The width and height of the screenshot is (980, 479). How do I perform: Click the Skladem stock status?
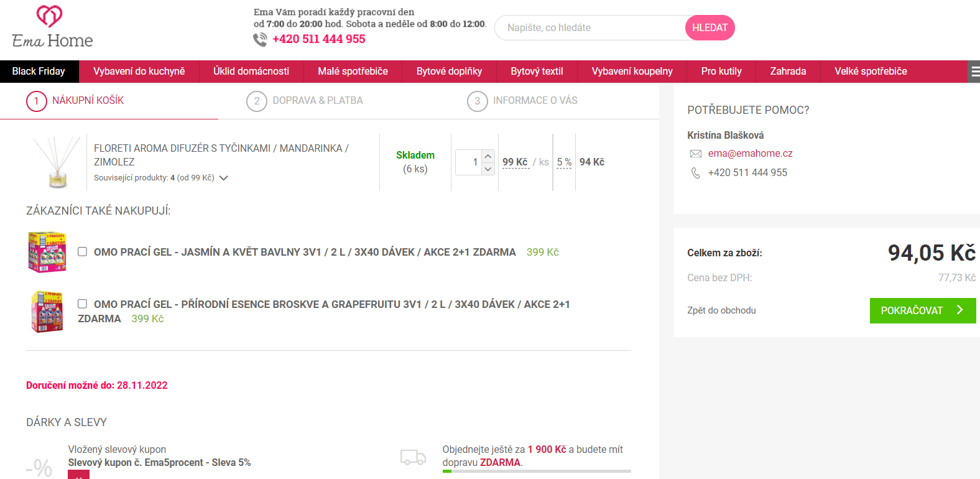click(x=415, y=156)
